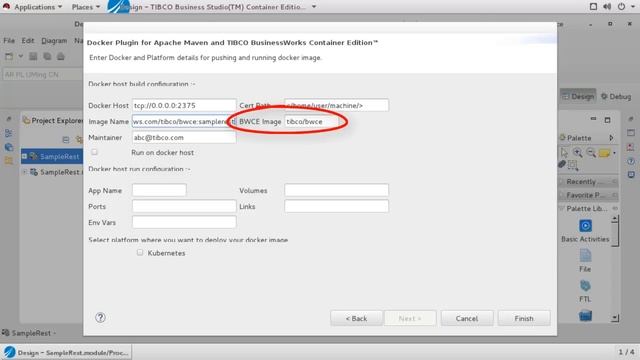Click the Volumes input field
The width and height of the screenshot is (640, 360).
click(x=336, y=190)
